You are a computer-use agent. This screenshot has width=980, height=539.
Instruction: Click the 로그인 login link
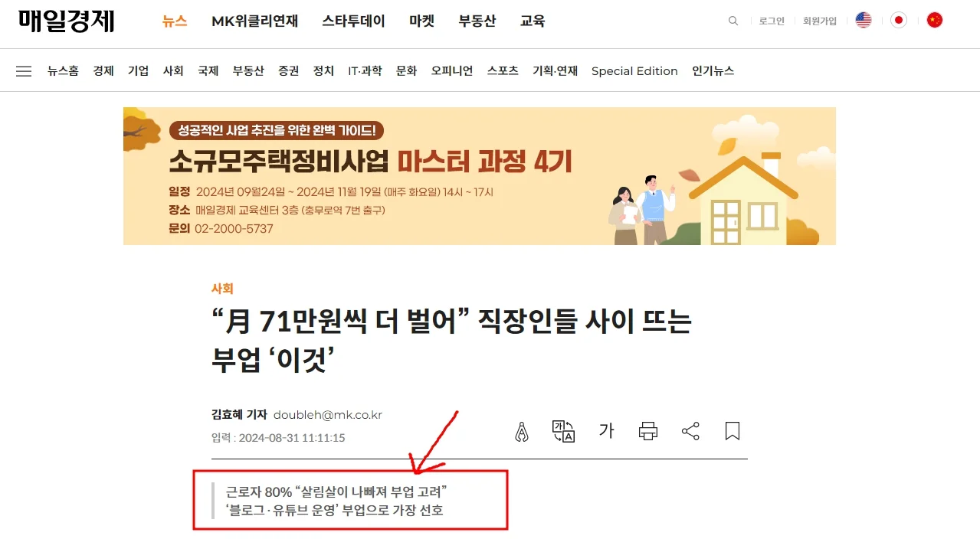pos(771,21)
